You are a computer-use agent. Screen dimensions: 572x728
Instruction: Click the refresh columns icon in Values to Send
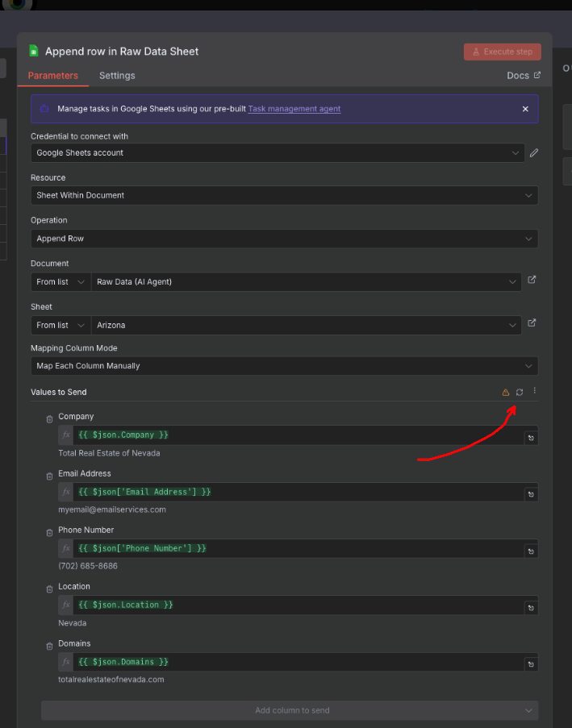point(520,392)
